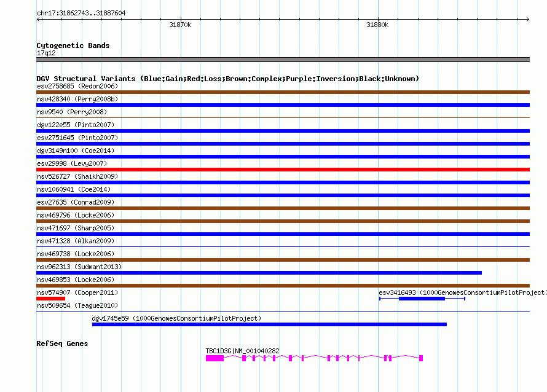Click the esv3416493 1000Genomes variant glyph
This screenshot has width=547, height=392.
point(422,299)
